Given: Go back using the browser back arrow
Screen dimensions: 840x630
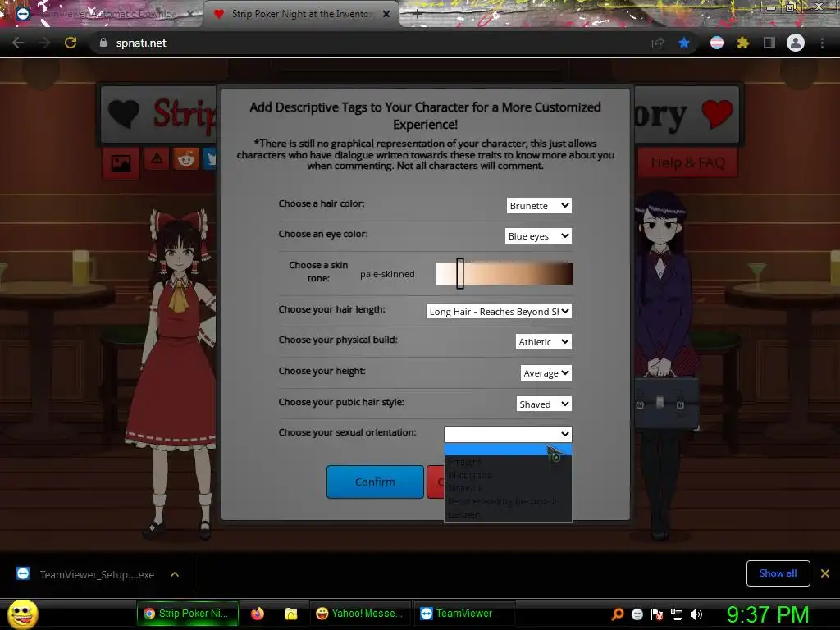Looking at the screenshot, I should click(18, 43).
